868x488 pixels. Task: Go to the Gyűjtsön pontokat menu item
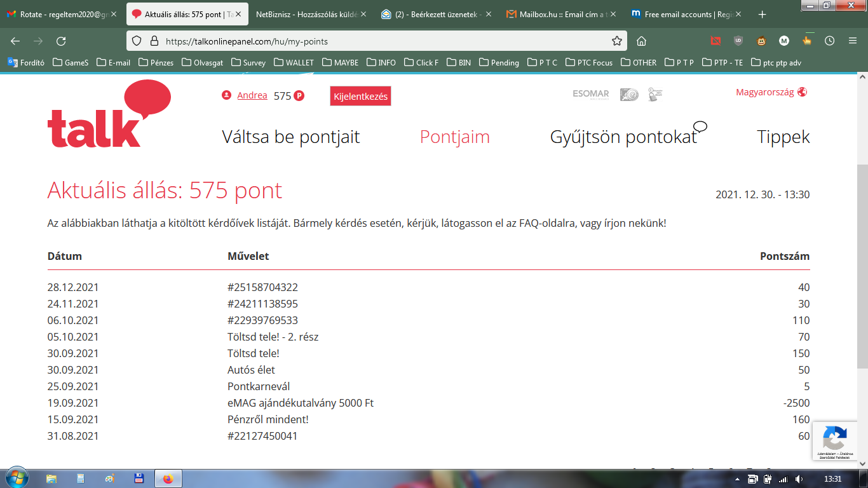(623, 137)
